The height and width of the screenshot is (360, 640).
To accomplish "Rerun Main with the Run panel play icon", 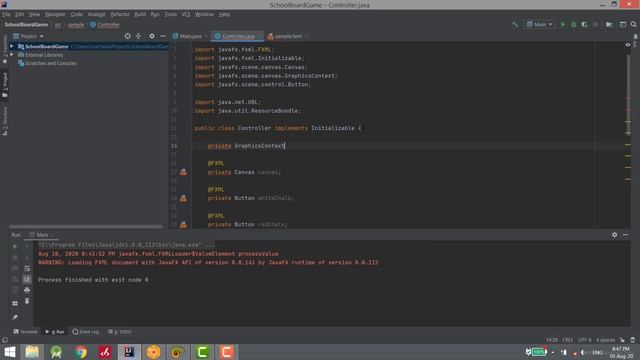I will 15,247.
